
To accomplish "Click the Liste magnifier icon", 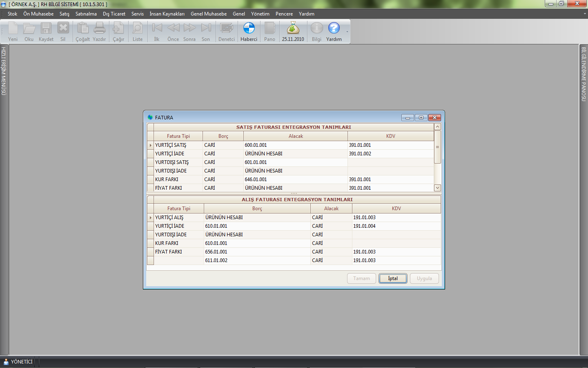I will click(138, 29).
